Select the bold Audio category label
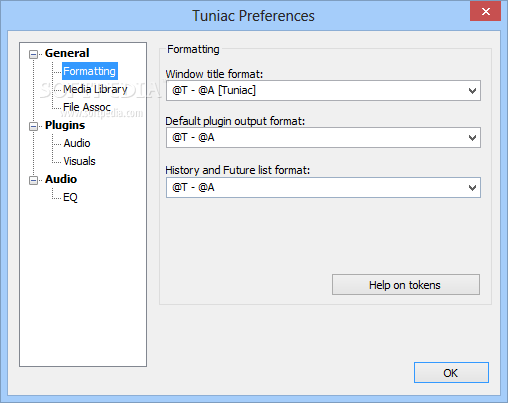Image resolution: width=508 pixels, height=403 pixels. pyautogui.click(x=61, y=179)
